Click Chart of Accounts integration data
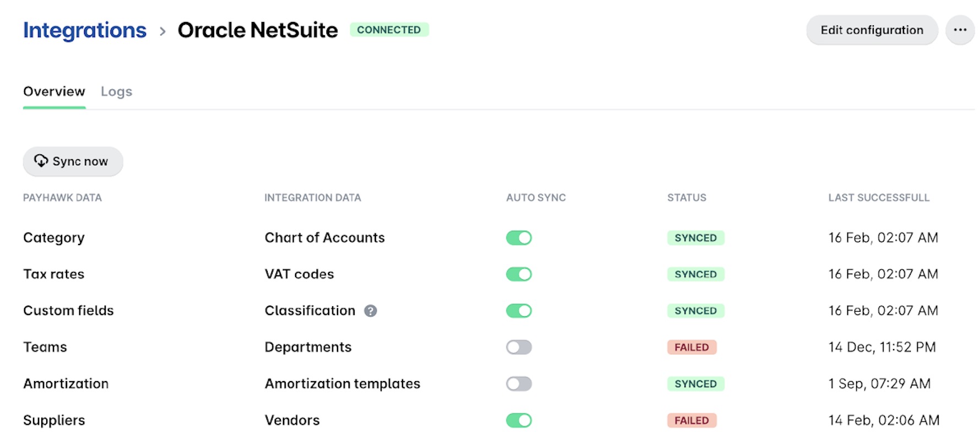This screenshot has height=445, width=980. (325, 238)
